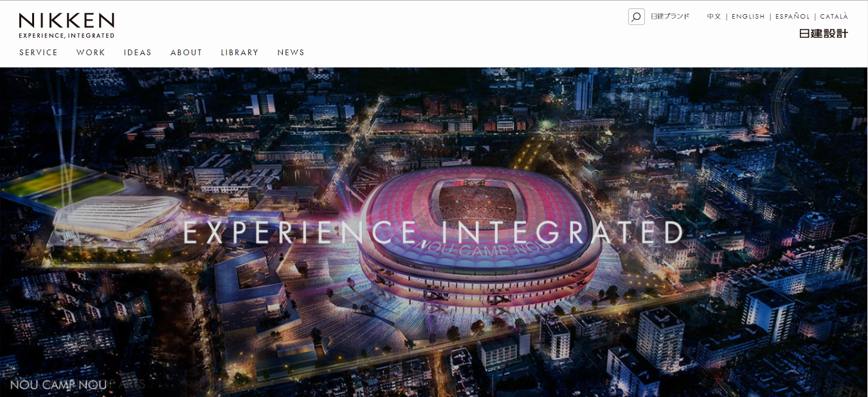Click the NIKKEN logo
Screen dimensions: 868x397
point(67,25)
